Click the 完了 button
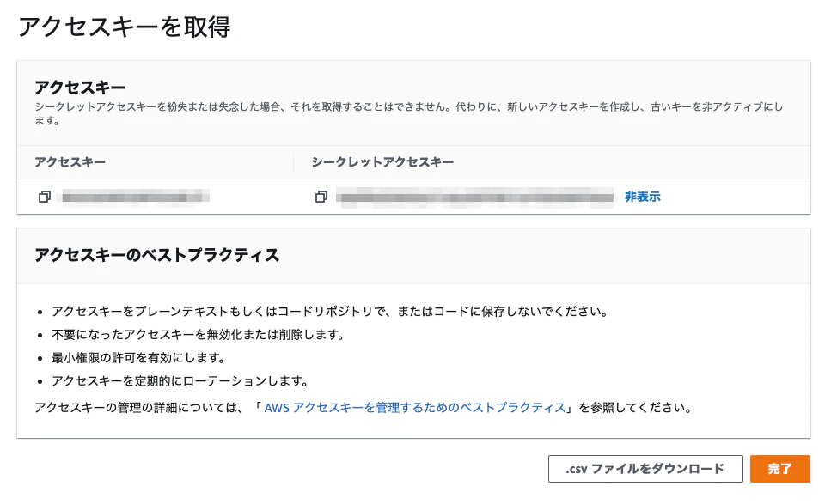The height and width of the screenshot is (504, 831). (x=780, y=469)
